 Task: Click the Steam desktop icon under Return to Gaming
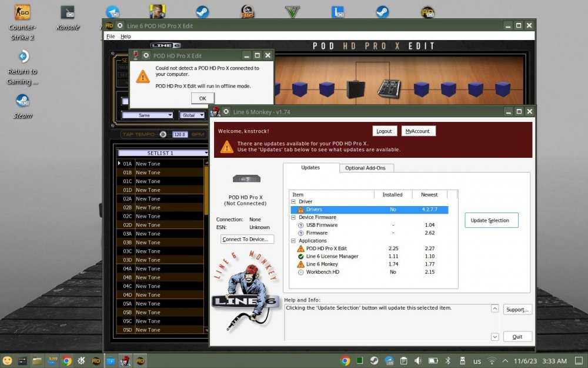(22, 100)
